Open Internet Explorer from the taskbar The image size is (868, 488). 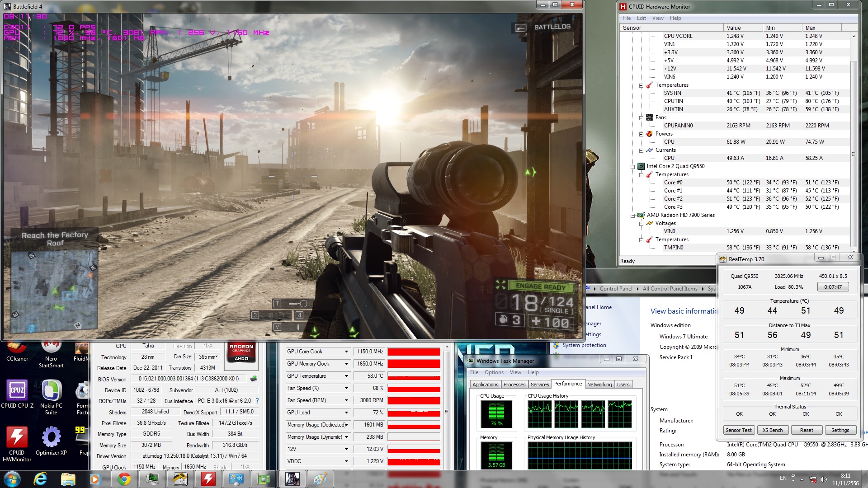[x=40, y=479]
